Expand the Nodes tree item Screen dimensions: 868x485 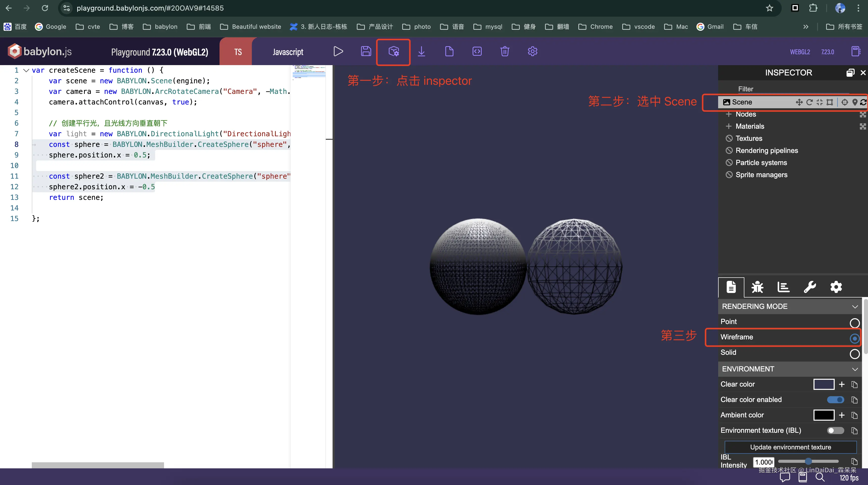click(x=729, y=114)
